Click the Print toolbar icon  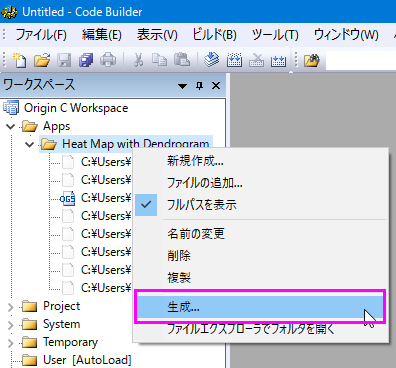108,60
